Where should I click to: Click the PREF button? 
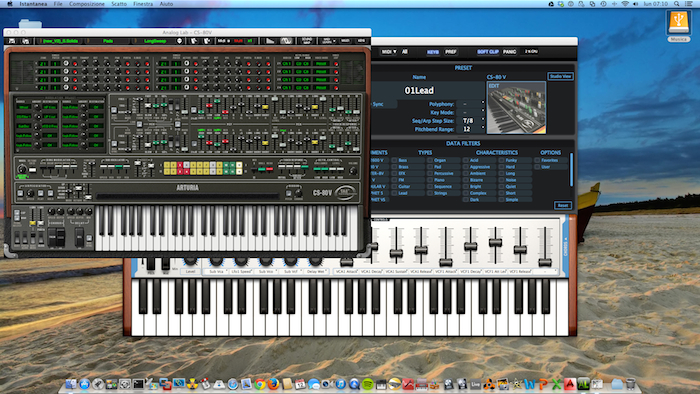point(450,52)
